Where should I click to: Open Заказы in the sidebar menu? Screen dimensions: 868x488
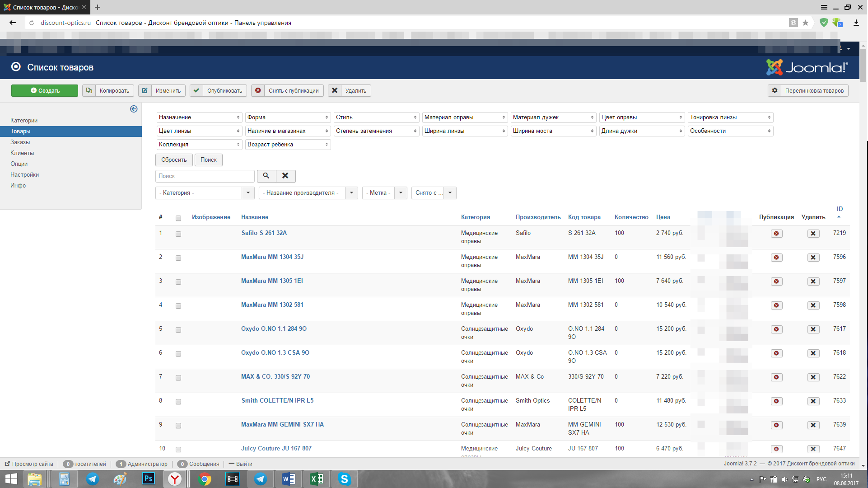click(20, 142)
